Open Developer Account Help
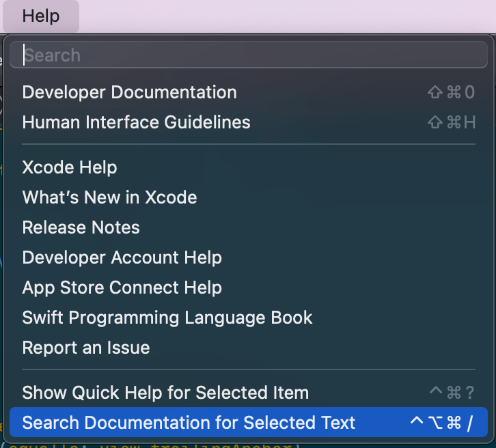 point(122,257)
